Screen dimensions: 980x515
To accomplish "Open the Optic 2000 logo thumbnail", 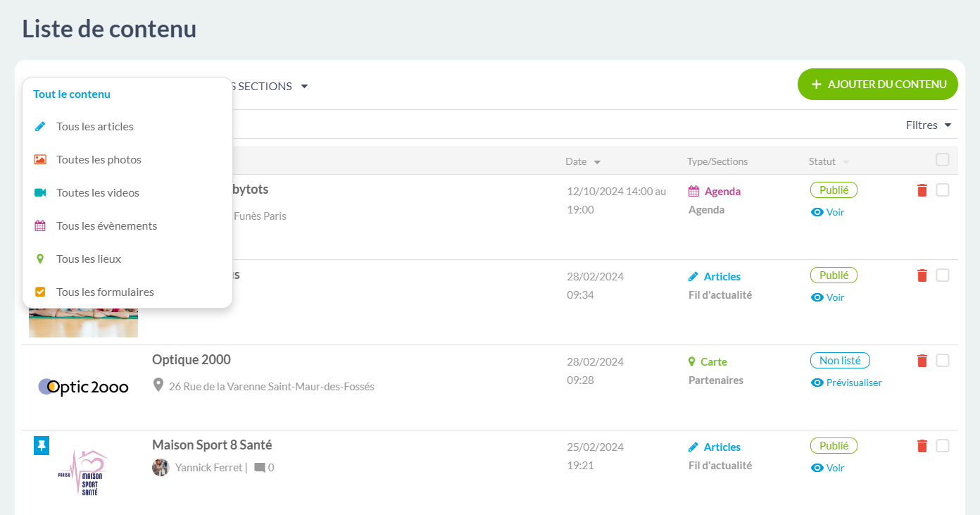I will click(83, 387).
